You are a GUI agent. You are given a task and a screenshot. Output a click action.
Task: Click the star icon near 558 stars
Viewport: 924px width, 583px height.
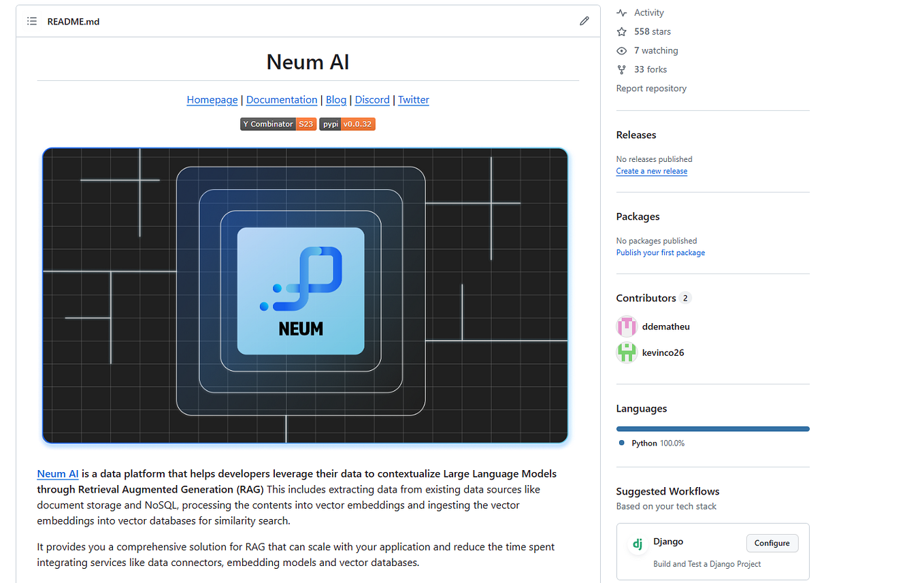[x=621, y=31]
